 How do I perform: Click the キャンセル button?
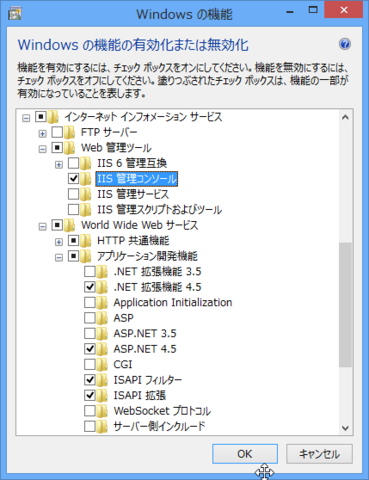point(319,454)
